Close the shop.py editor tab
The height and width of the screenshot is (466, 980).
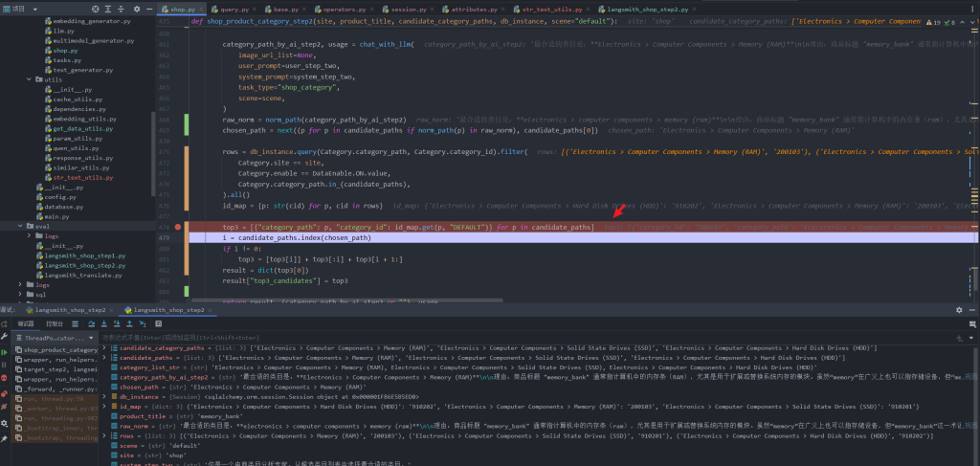[x=202, y=9]
